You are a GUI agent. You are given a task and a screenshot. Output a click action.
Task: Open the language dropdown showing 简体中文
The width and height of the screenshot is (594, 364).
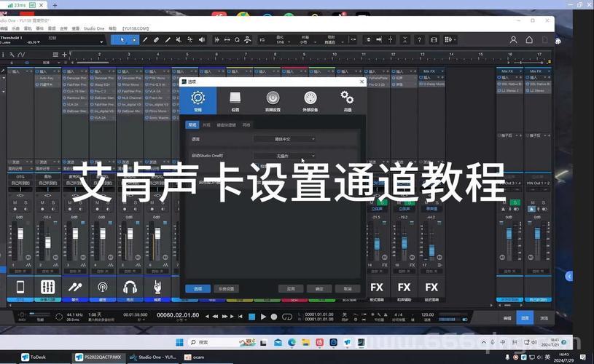point(284,139)
